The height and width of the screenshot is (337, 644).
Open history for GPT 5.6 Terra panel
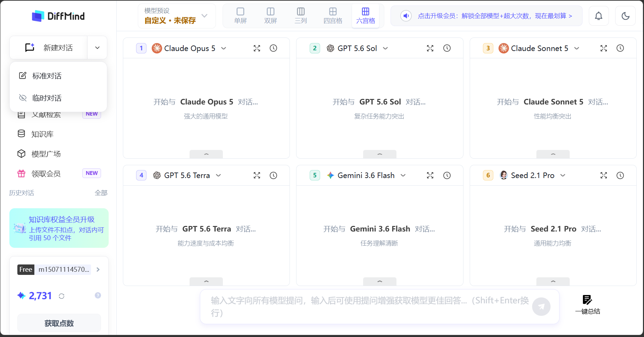274,175
